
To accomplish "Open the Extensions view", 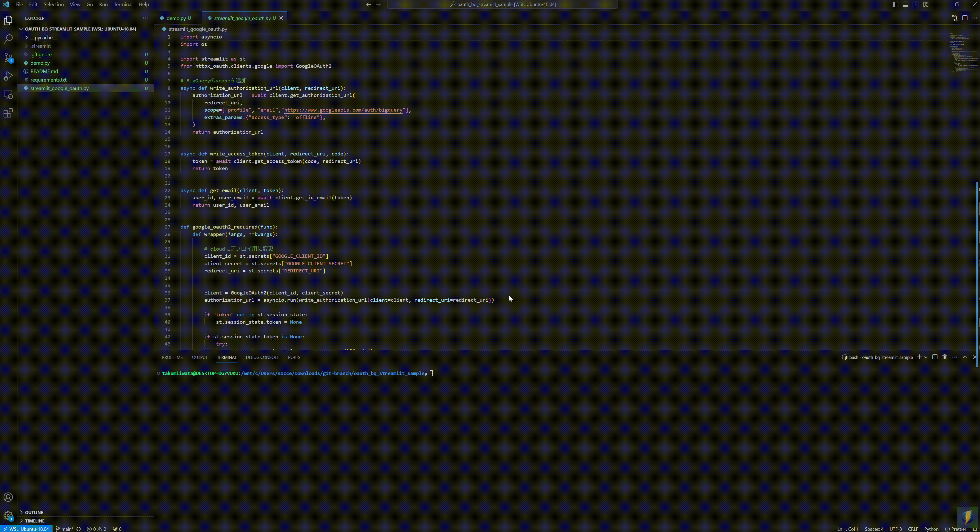I will (x=8, y=113).
